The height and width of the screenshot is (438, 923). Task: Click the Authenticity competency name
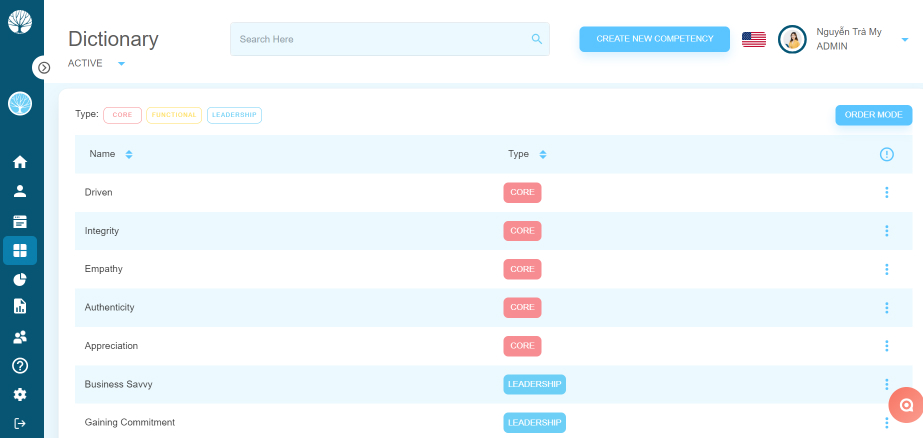coord(109,307)
